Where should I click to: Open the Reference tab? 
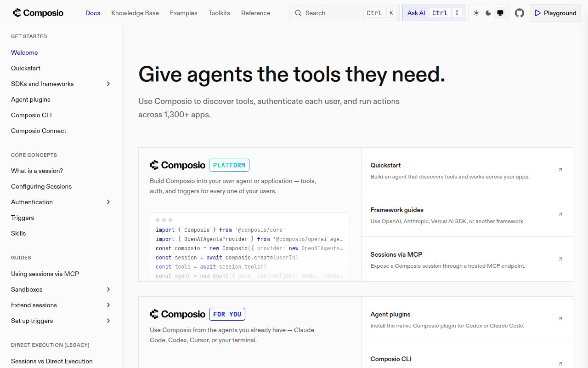click(256, 13)
